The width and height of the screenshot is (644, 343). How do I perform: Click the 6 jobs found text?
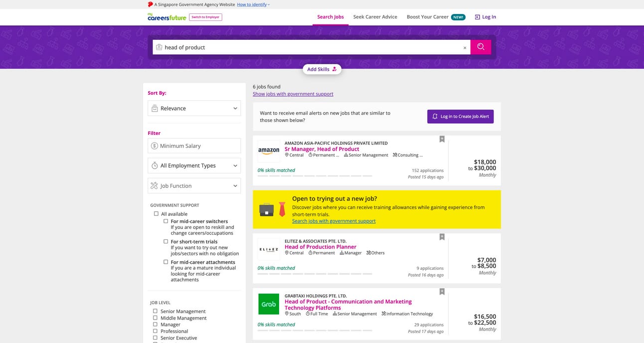click(267, 87)
